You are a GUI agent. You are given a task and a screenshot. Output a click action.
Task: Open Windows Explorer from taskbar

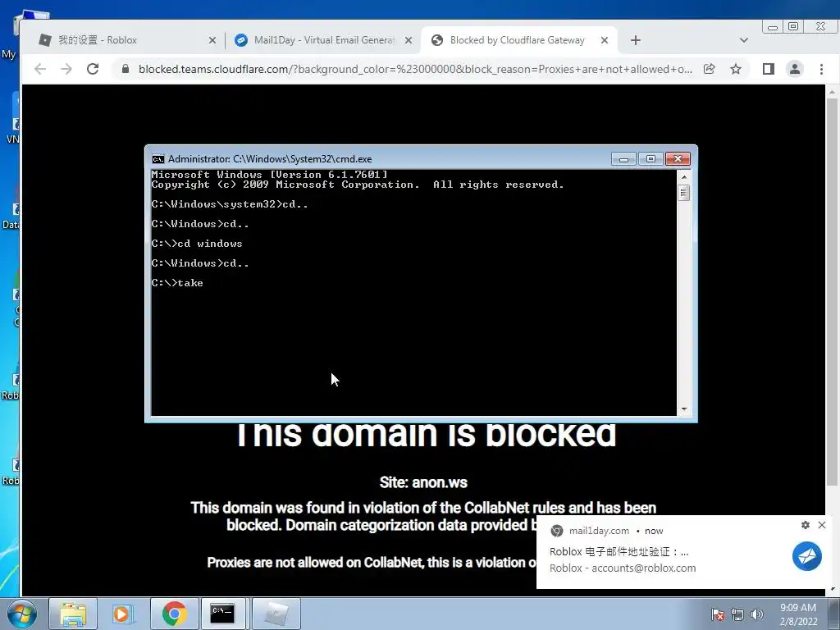[x=73, y=614]
